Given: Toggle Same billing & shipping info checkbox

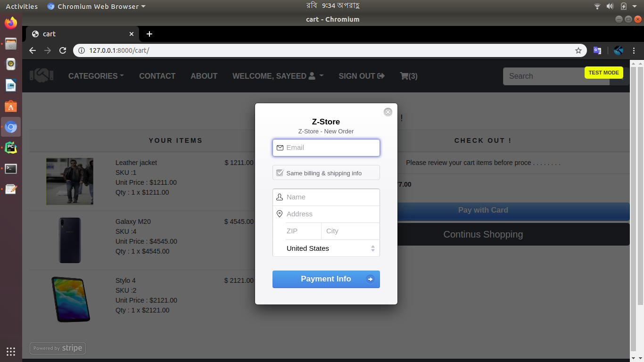Looking at the screenshot, I should [280, 173].
